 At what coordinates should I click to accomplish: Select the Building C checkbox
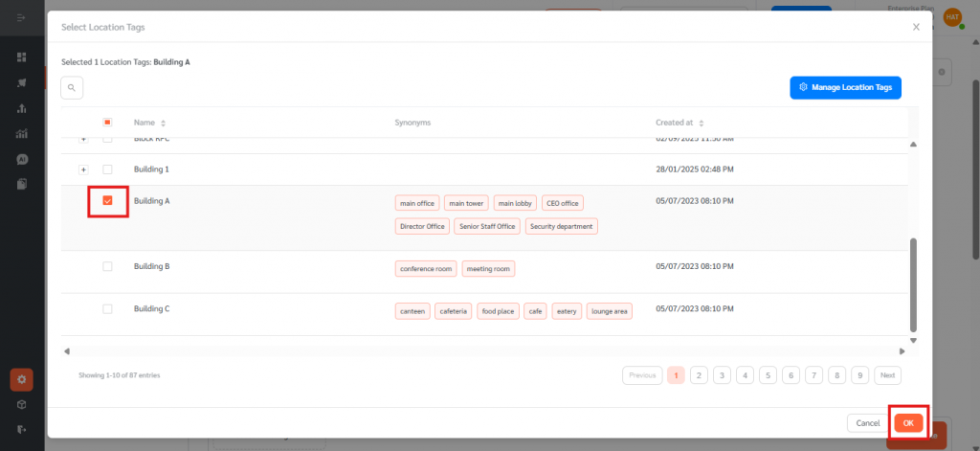pos(107,308)
